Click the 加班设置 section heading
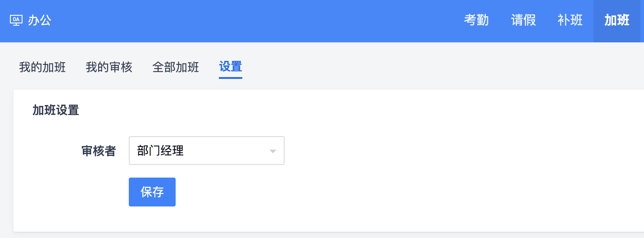The width and height of the screenshot is (644, 238). click(56, 110)
